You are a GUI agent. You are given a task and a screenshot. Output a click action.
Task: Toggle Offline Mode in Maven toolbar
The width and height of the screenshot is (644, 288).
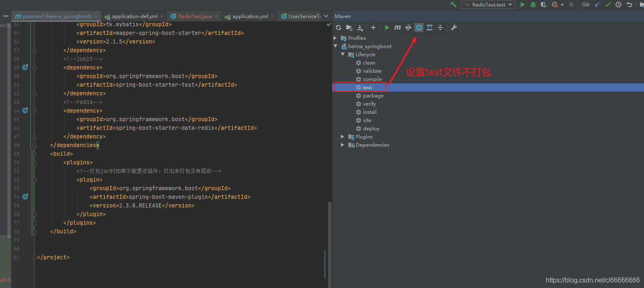coord(408,28)
